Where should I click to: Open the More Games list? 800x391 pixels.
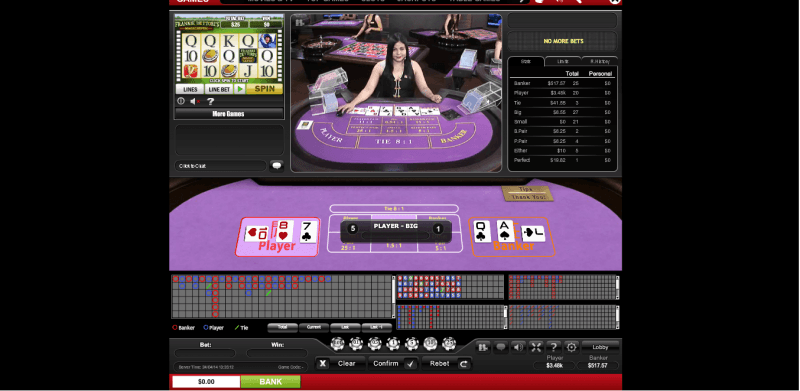229,114
